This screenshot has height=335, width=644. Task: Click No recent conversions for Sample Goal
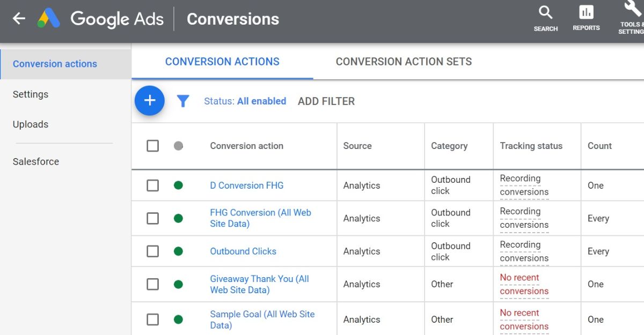tap(524, 319)
